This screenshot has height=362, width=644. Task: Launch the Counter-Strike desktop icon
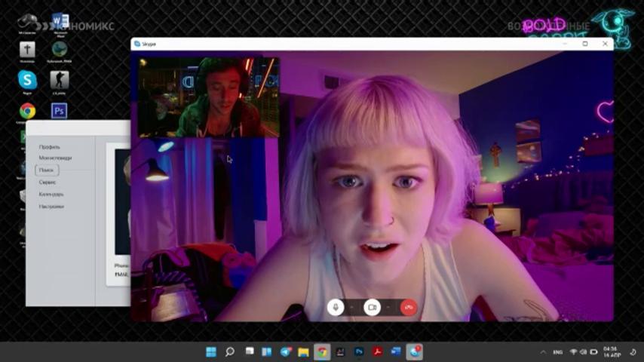(60, 81)
